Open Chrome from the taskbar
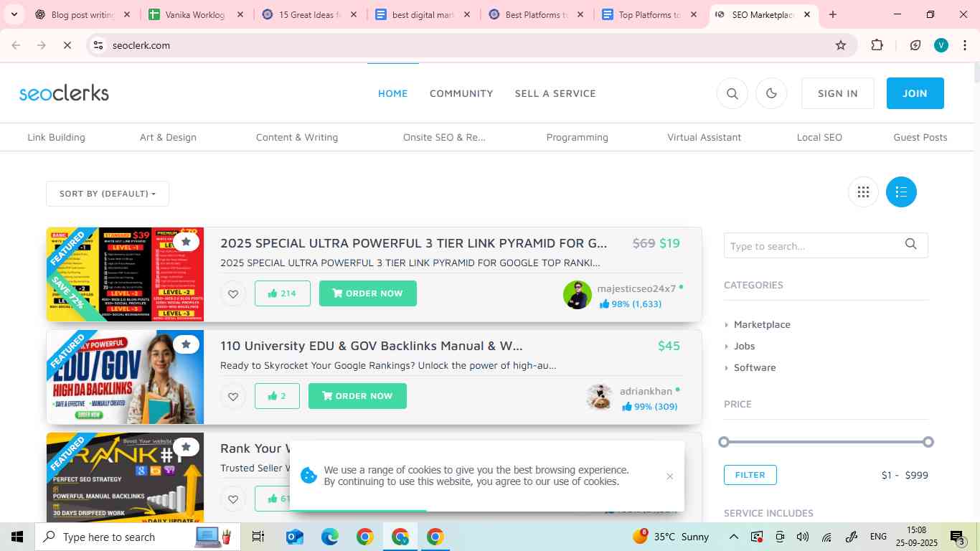This screenshot has height=551, width=980. click(364, 536)
